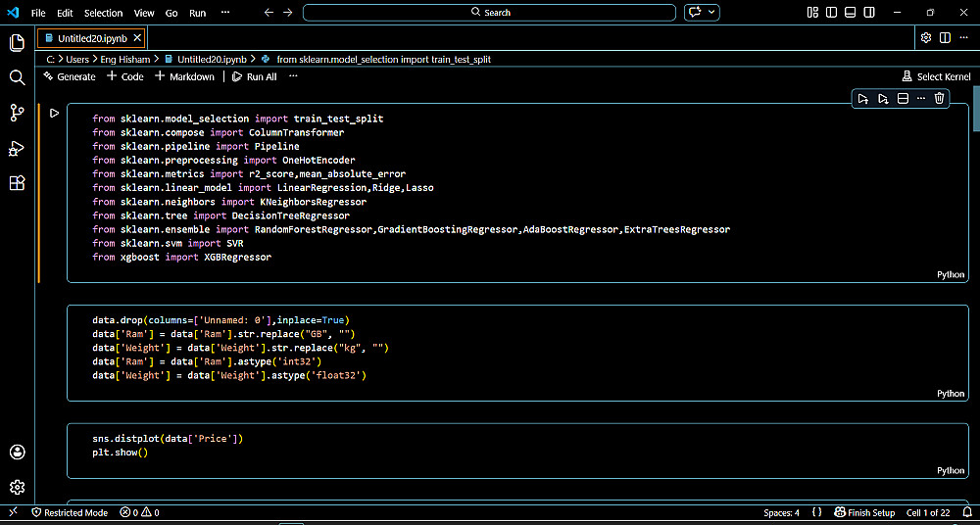980x525 pixels.
Task: Toggle the primary side bar
Action: [x=831, y=13]
